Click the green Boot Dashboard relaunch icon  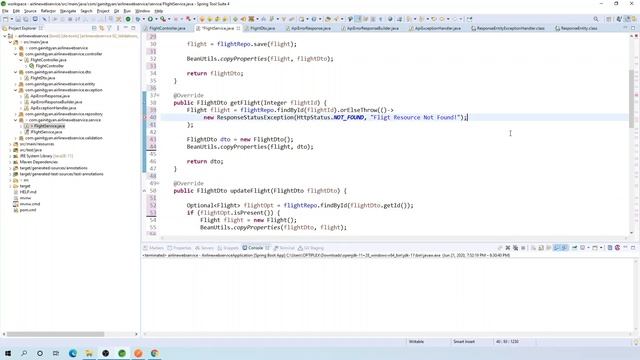pyautogui.click(x=128, y=19)
